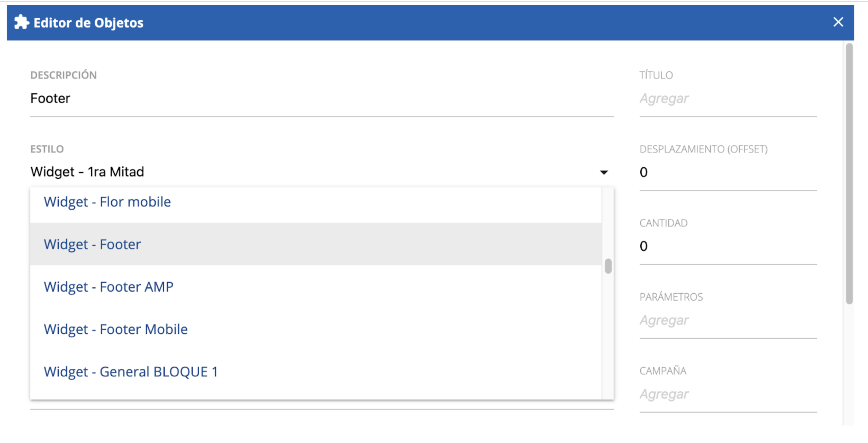Click the dialog's main vertical scrollbar
This screenshot has width=868, height=443.
849,174
